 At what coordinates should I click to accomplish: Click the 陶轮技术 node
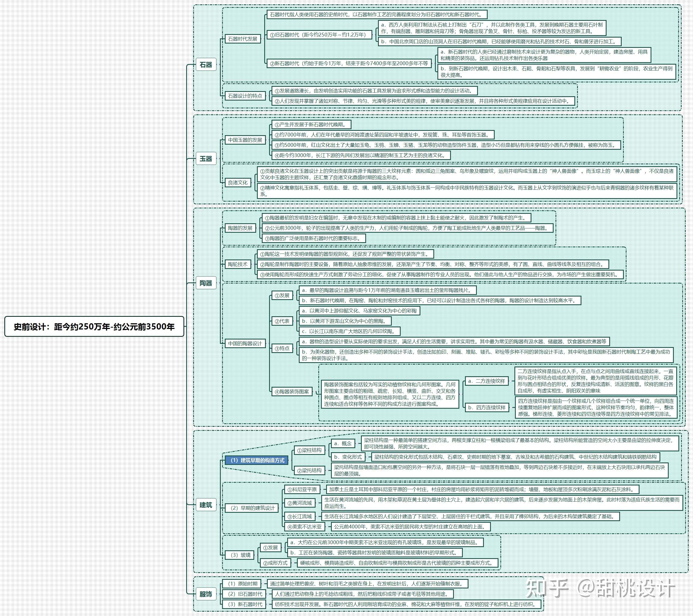(x=238, y=264)
